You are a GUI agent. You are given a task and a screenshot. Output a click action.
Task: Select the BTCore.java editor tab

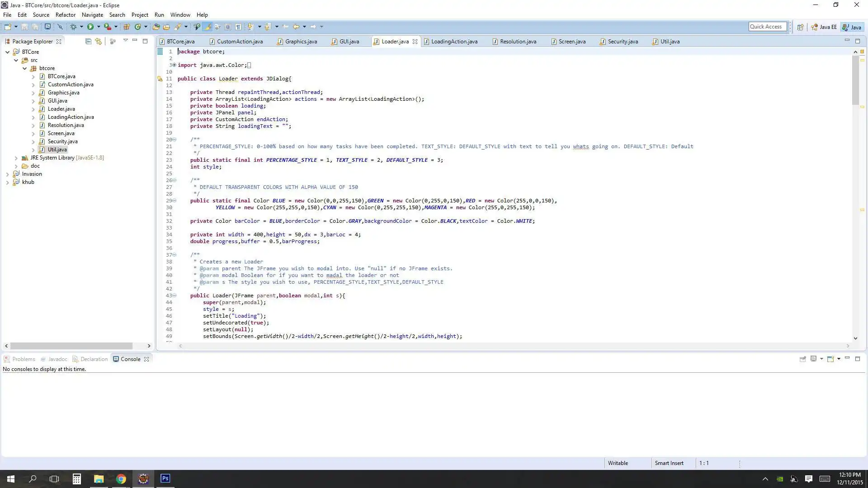pos(180,41)
